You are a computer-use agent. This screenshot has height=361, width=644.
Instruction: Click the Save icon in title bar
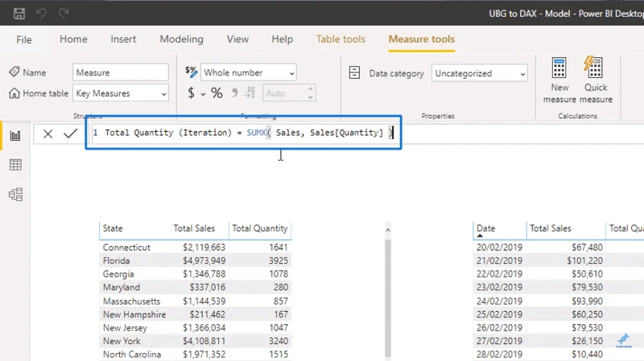click(19, 14)
